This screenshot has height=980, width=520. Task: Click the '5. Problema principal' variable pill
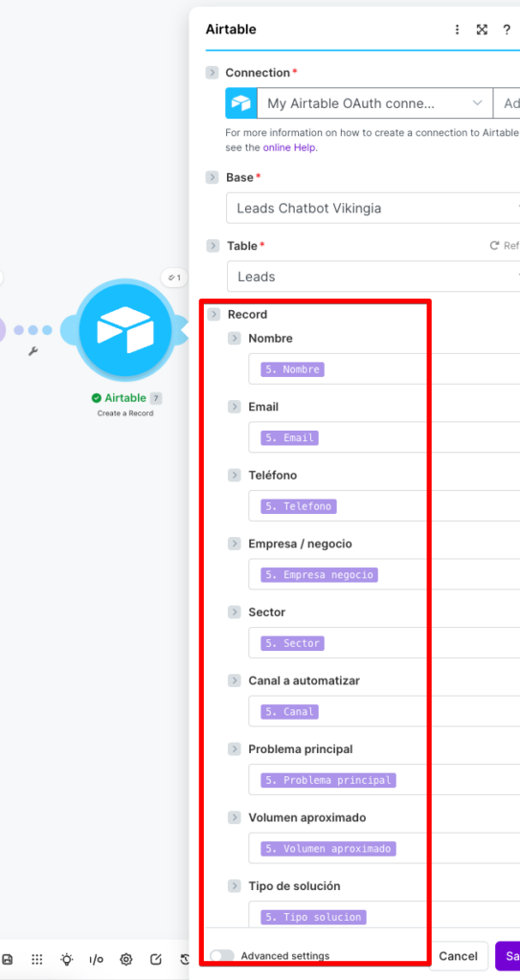coord(328,780)
